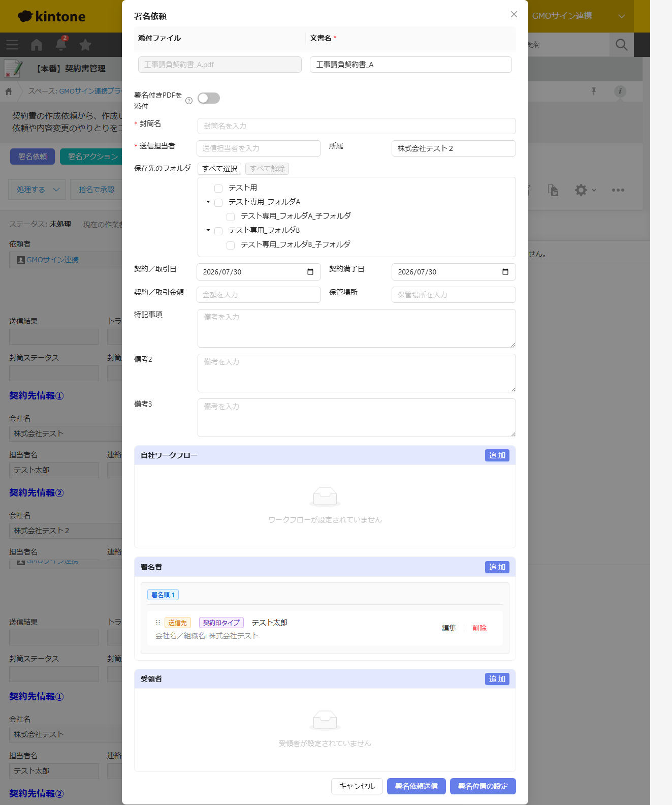Open the three-dots more options icon

click(x=618, y=190)
